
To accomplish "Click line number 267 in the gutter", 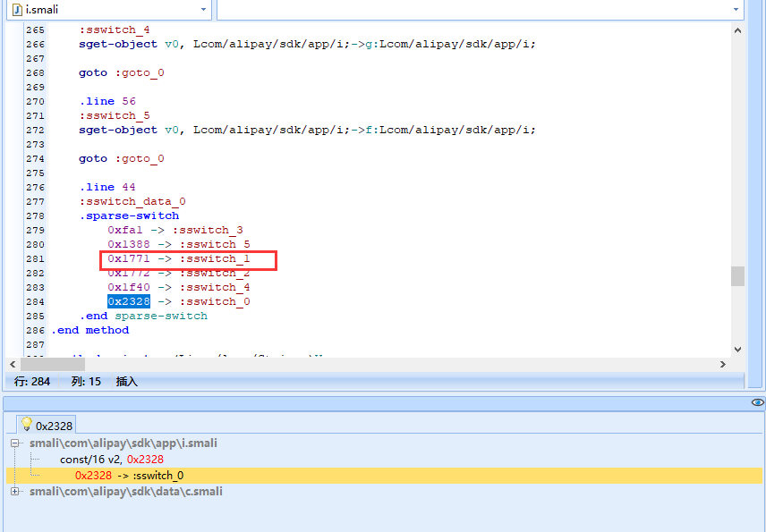I will pos(35,59).
